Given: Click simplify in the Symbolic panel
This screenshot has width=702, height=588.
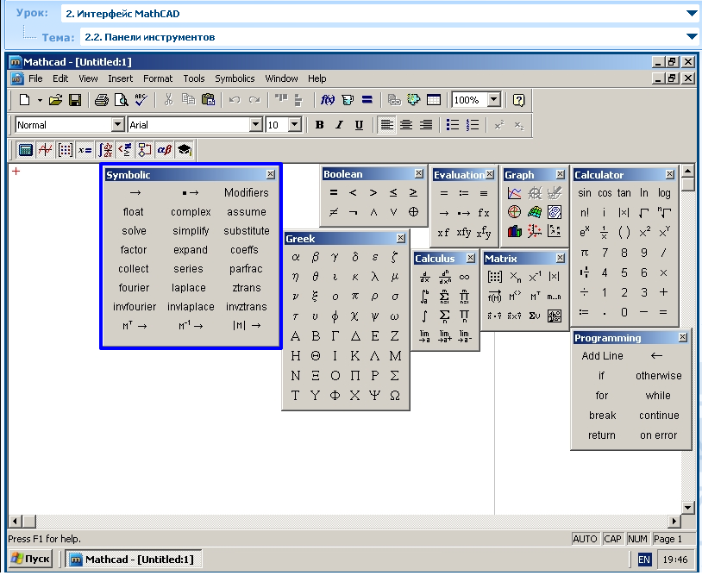Looking at the screenshot, I should click(191, 231).
